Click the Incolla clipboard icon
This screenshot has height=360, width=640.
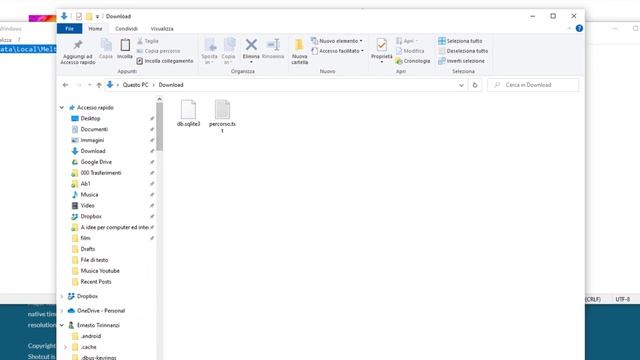pyautogui.click(x=125, y=49)
